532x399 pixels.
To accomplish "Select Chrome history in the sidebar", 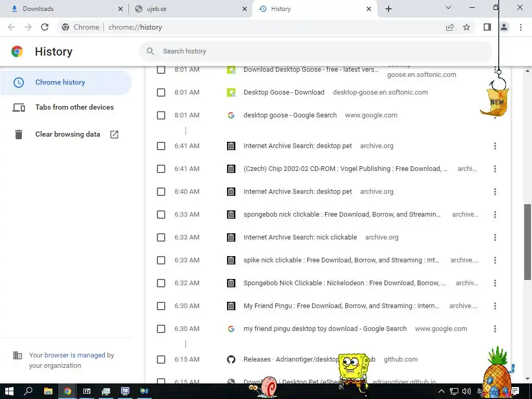I will [66, 83].
